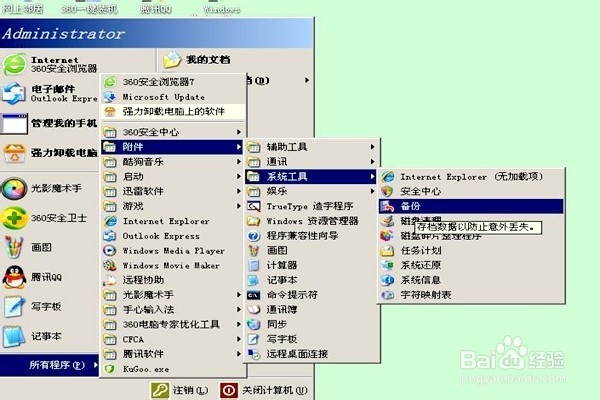Expand the 酷狗音乐 submenu arrow

click(239, 162)
